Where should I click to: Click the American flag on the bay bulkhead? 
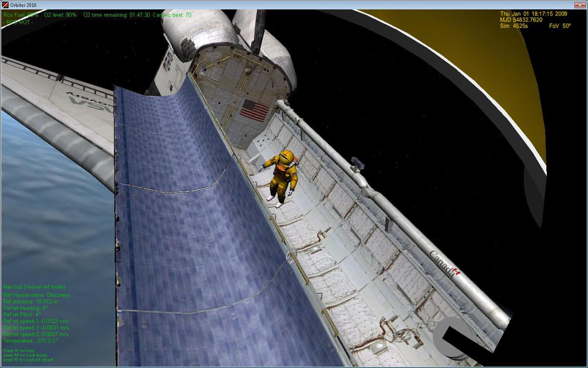click(x=255, y=109)
